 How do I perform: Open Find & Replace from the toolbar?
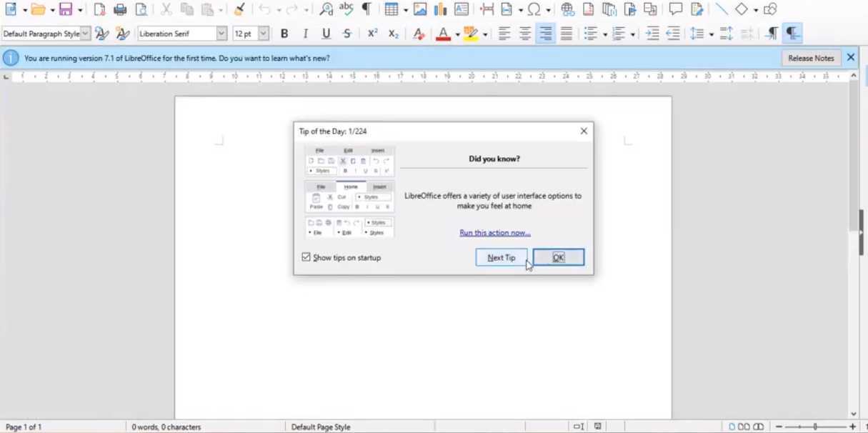click(326, 9)
